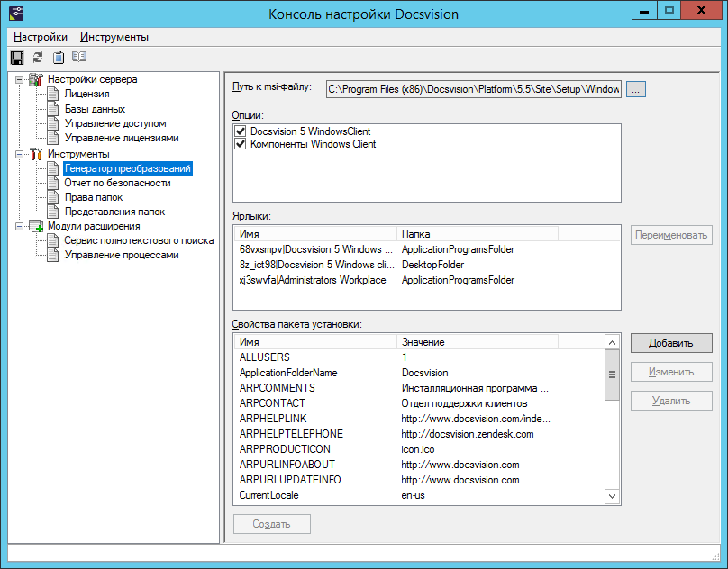Screen dimensions: 728x569
Task: Click the Refresh icon on the toolbar
Action: [36, 56]
